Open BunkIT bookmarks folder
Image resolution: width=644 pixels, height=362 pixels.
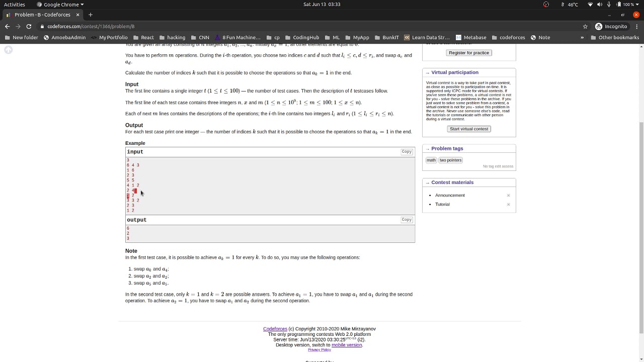tap(386, 37)
